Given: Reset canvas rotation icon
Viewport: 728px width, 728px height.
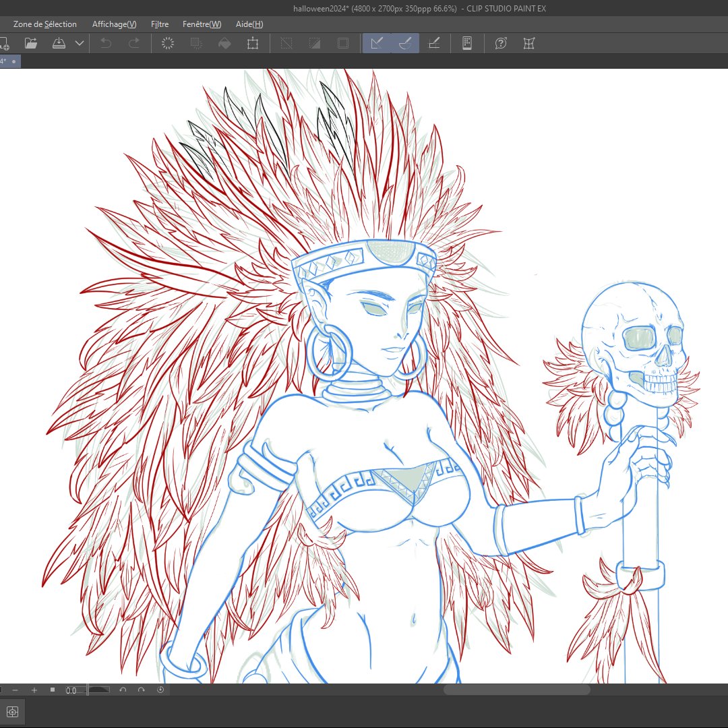Looking at the screenshot, I should click(160, 690).
